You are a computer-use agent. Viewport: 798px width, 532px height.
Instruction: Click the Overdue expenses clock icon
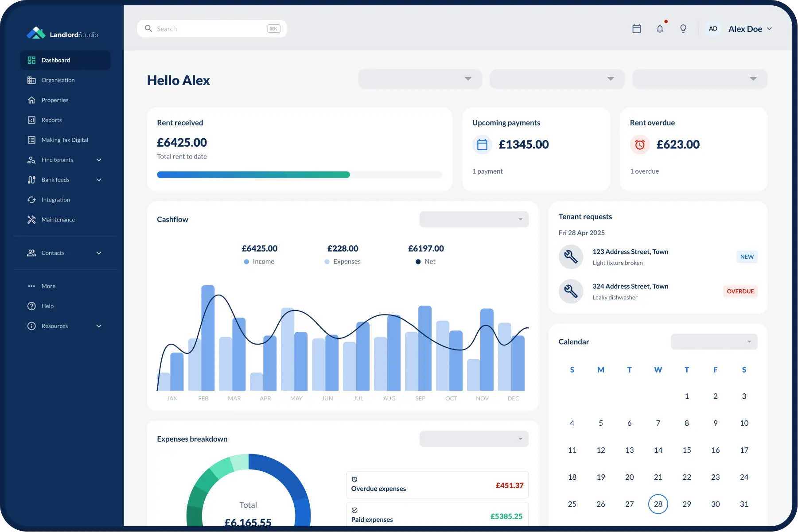tap(354, 479)
